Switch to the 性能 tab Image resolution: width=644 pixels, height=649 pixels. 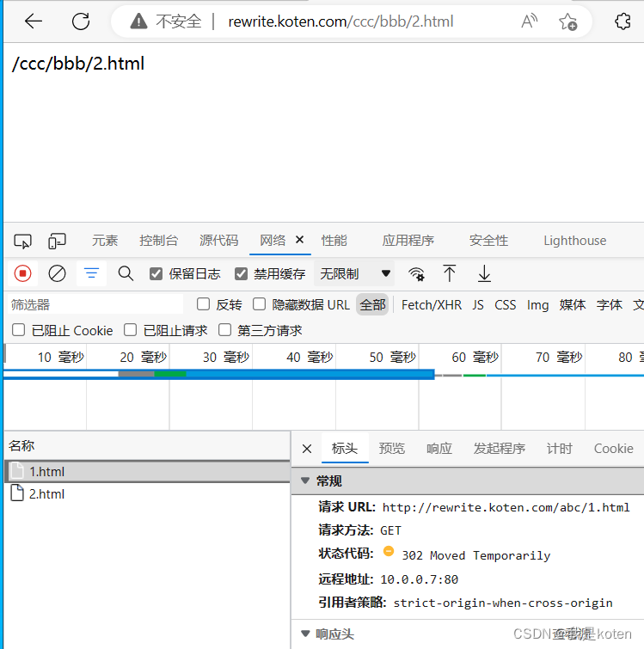334,241
